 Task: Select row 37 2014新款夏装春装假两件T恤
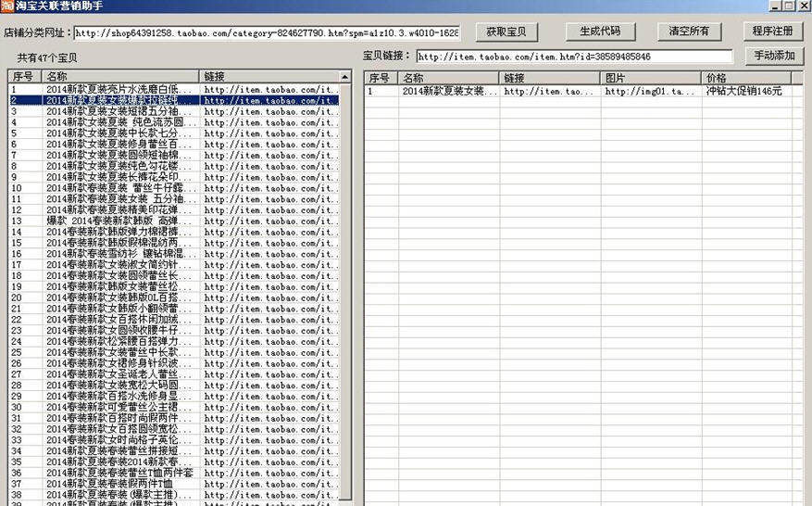pyautogui.click(x=174, y=484)
